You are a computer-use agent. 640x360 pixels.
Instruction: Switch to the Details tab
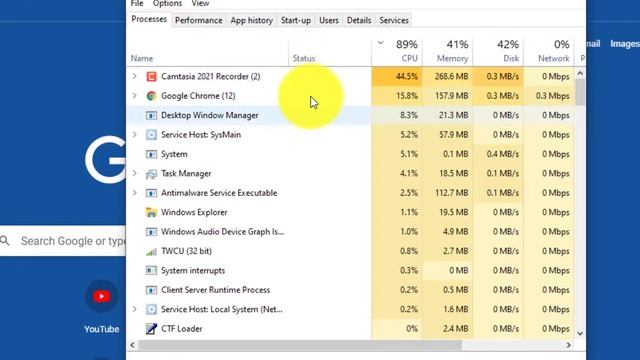click(x=359, y=20)
